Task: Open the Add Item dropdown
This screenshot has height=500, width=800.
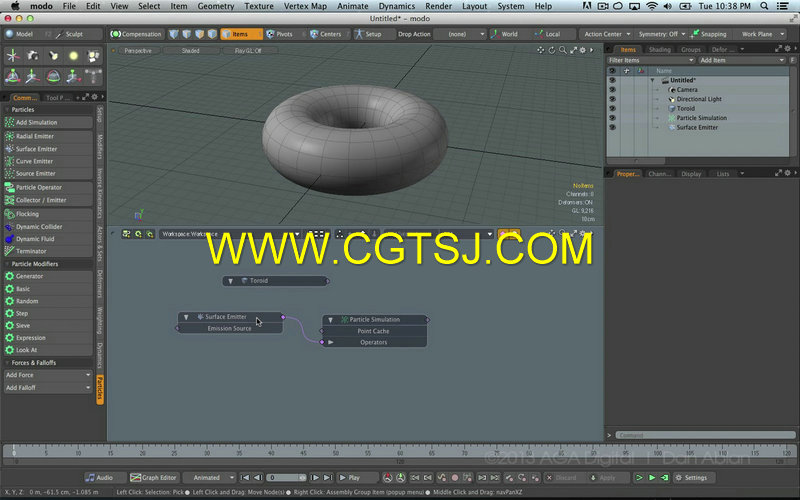Action: pyautogui.click(x=742, y=60)
